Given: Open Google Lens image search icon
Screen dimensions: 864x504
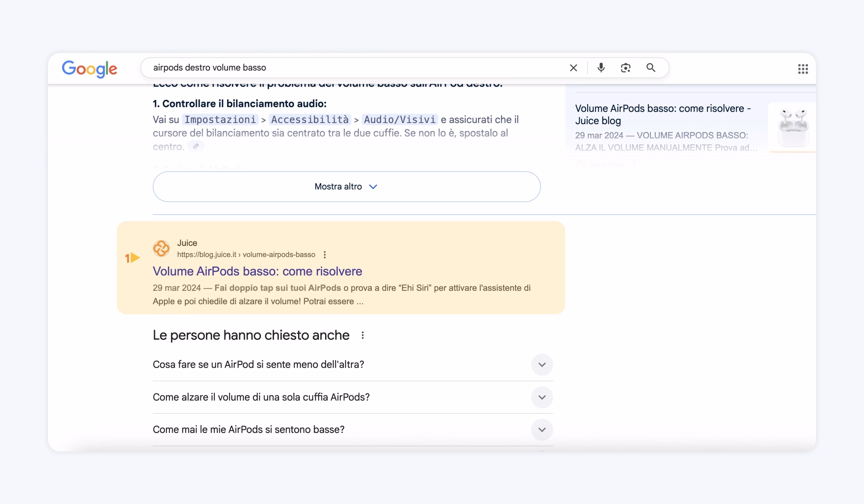Looking at the screenshot, I should tap(625, 68).
